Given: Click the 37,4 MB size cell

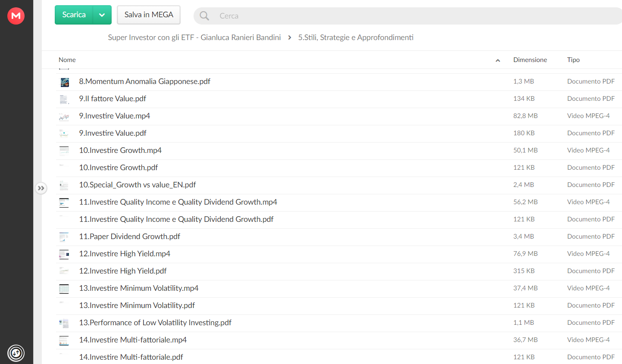Looking at the screenshot, I should click(525, 288).
